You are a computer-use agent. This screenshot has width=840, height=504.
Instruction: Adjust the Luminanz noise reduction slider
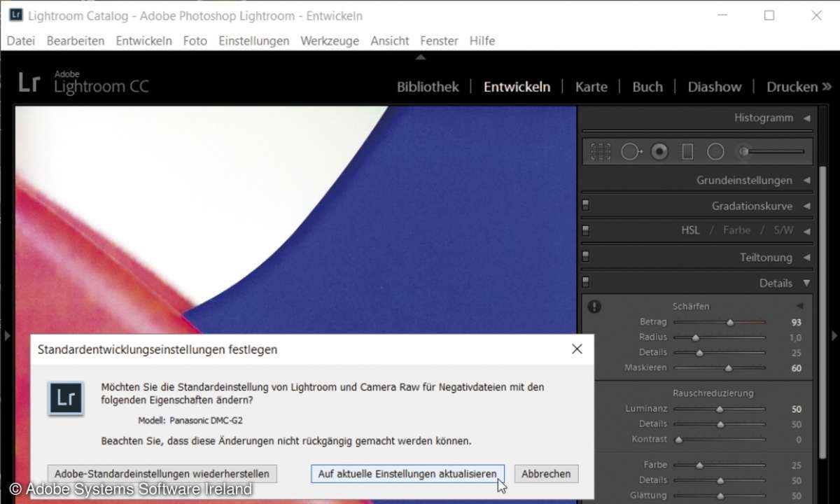point(720,409)
